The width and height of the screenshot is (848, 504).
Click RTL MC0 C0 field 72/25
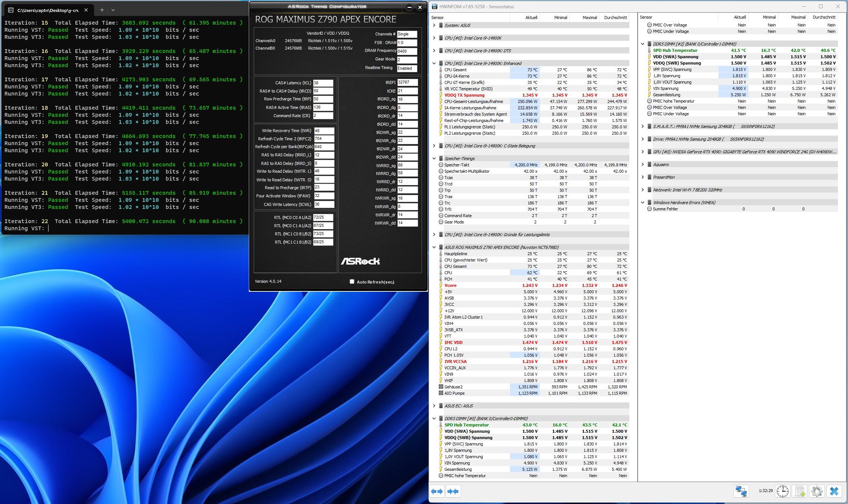tap(323, 217)
